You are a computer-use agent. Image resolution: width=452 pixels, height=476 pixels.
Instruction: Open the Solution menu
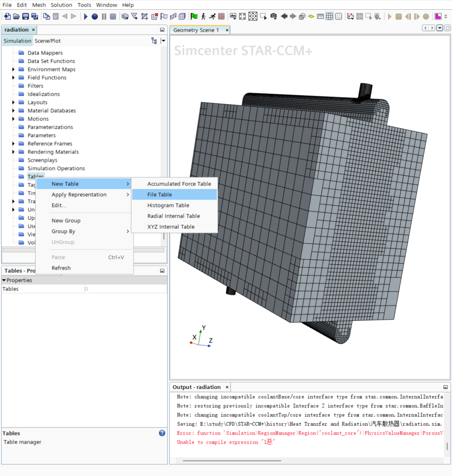click(62, 5)
